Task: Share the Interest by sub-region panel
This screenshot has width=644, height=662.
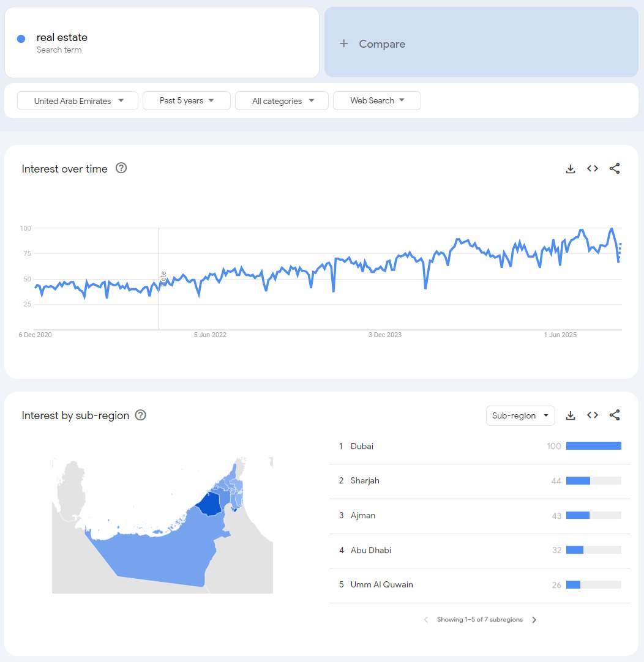Action: (x=615, y=415)
